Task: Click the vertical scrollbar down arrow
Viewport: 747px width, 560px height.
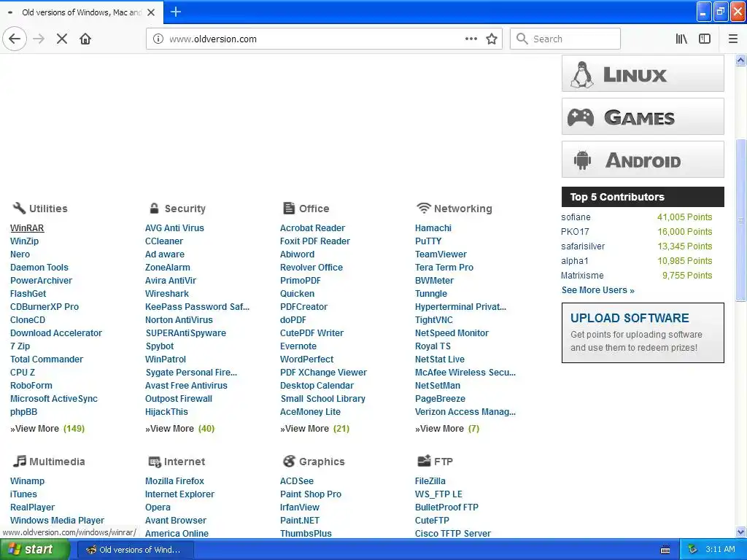Action: click(x=741, y=532)
